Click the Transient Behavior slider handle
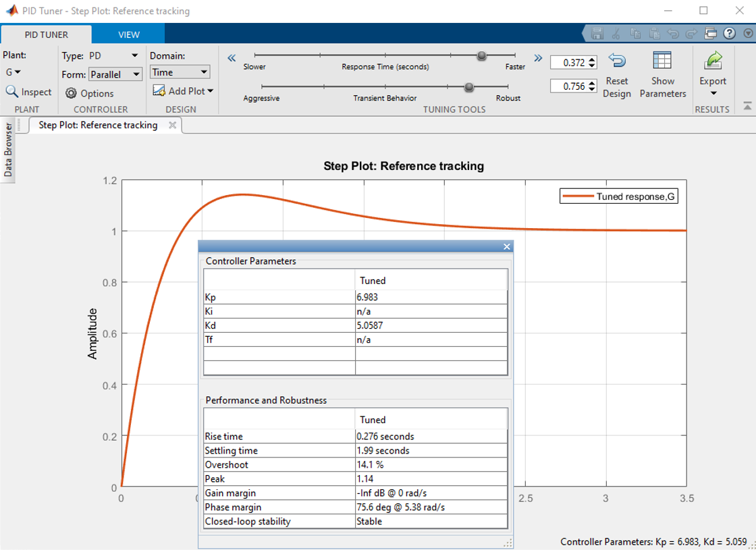This screenshot has width=756, height=550. pos(468,87)
